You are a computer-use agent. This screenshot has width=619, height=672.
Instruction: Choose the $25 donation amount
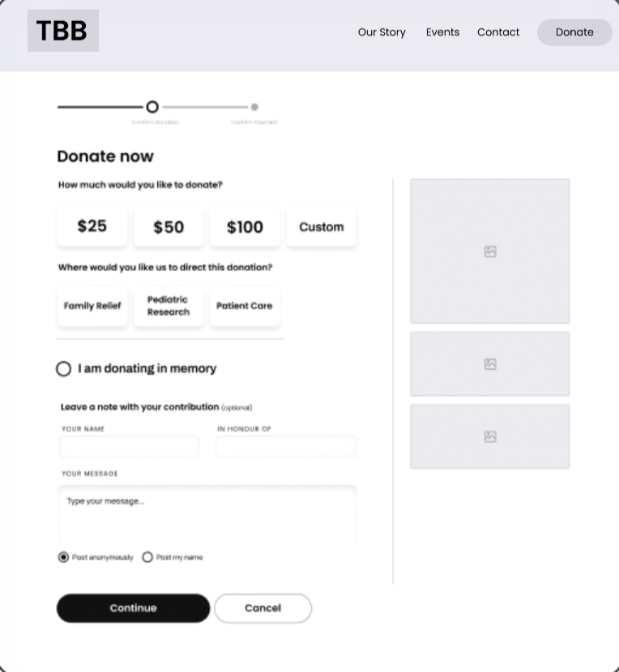point(92,226)
